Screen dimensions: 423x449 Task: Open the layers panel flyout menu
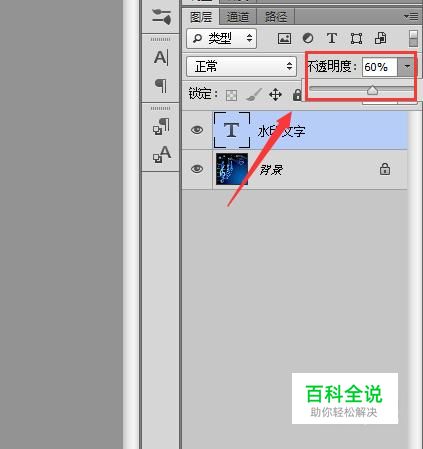[411, 16]
